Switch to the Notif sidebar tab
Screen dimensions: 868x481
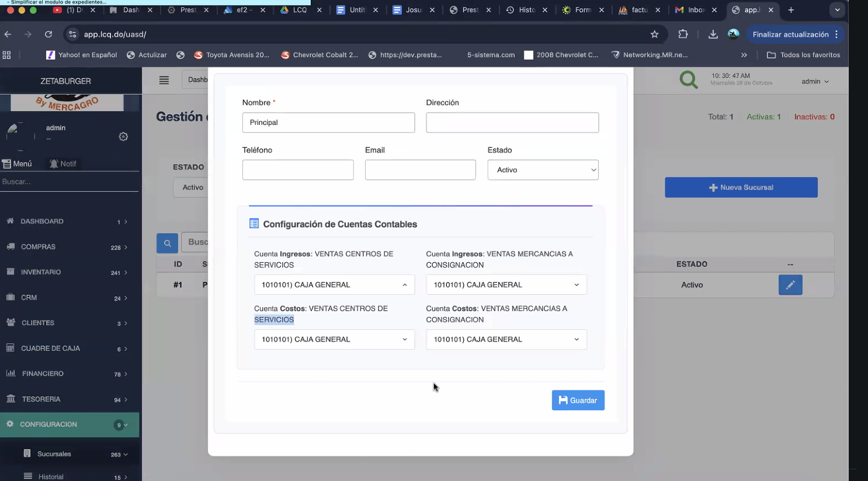(x=63, y=163)
